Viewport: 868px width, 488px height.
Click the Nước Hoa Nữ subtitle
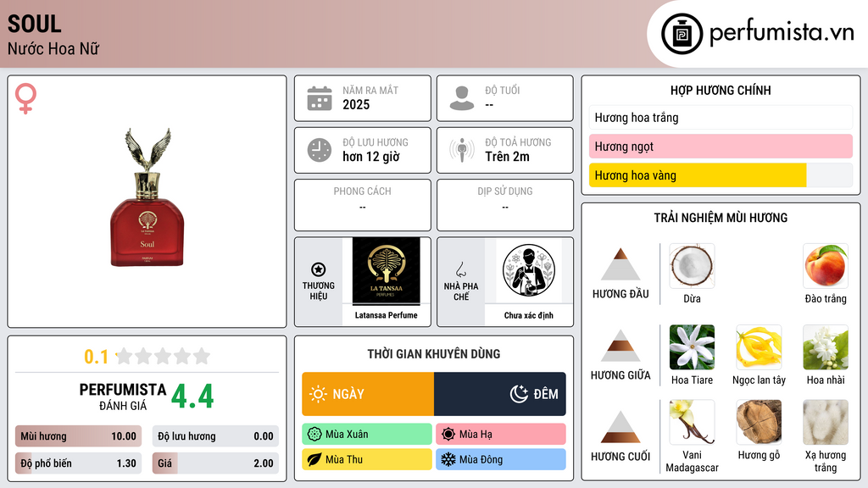click(53, 48)
